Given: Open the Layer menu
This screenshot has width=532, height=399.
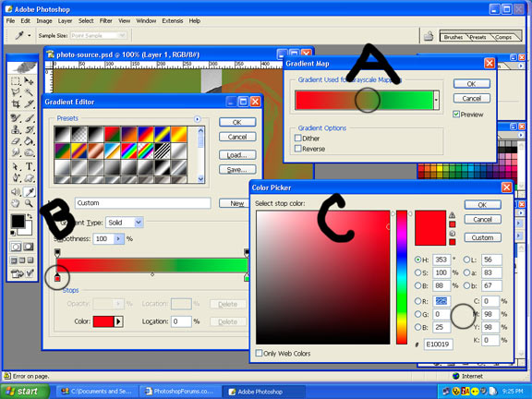Looking at the screenshot, I should 65,21.
